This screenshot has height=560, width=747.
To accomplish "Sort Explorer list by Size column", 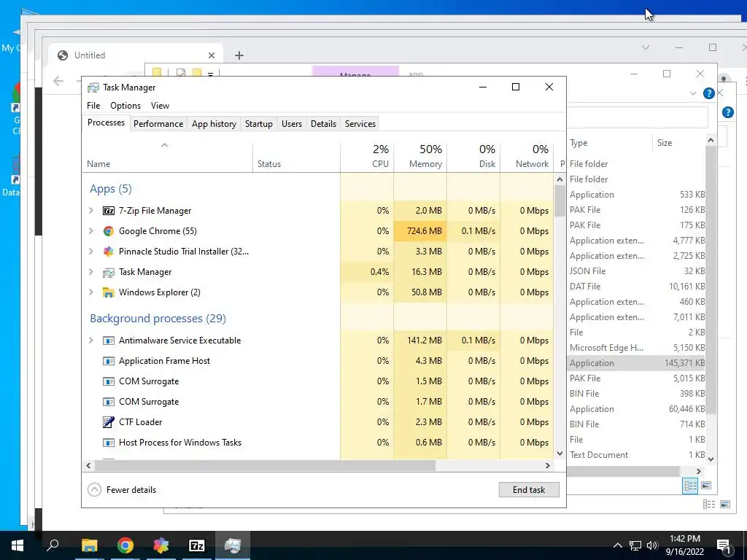I will click(678, 143).
